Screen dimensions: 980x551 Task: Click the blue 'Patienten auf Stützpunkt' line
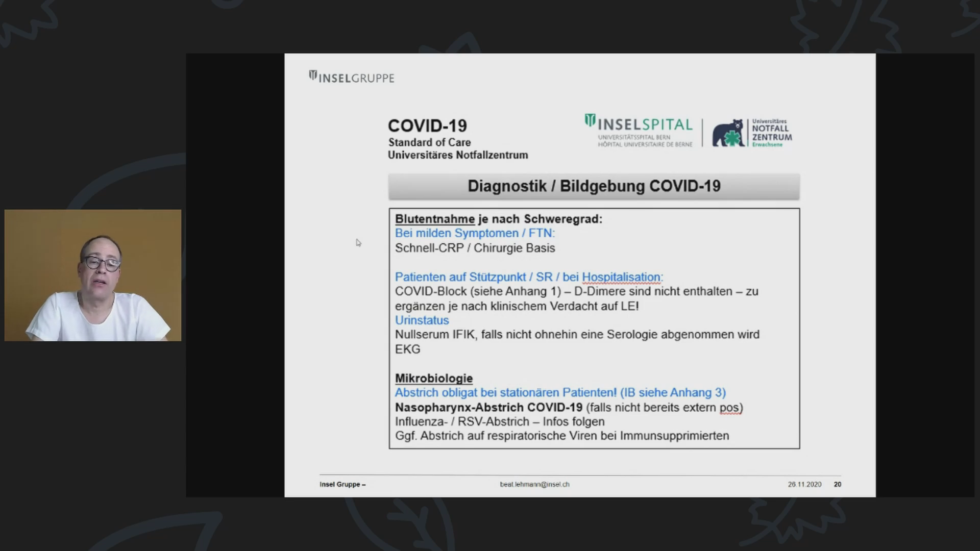[x=528, y=277]
